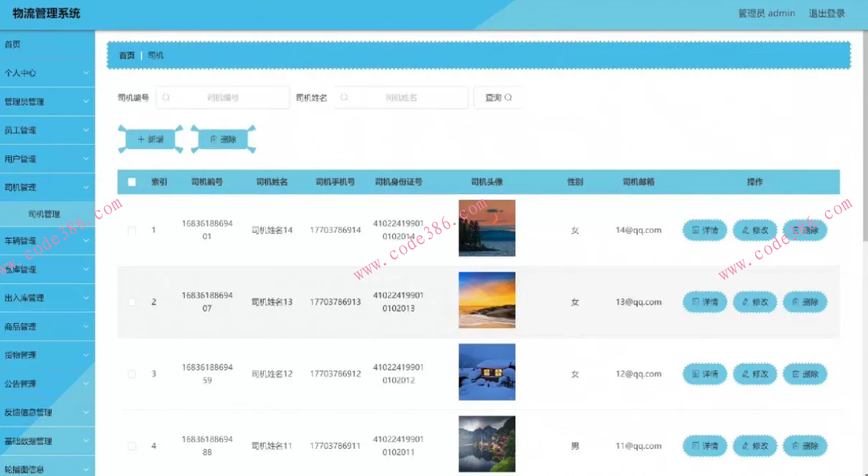The image size is (868, 476).
Task: Click the avatar photo of driver 司机姓名13
Action: [487, 300]
